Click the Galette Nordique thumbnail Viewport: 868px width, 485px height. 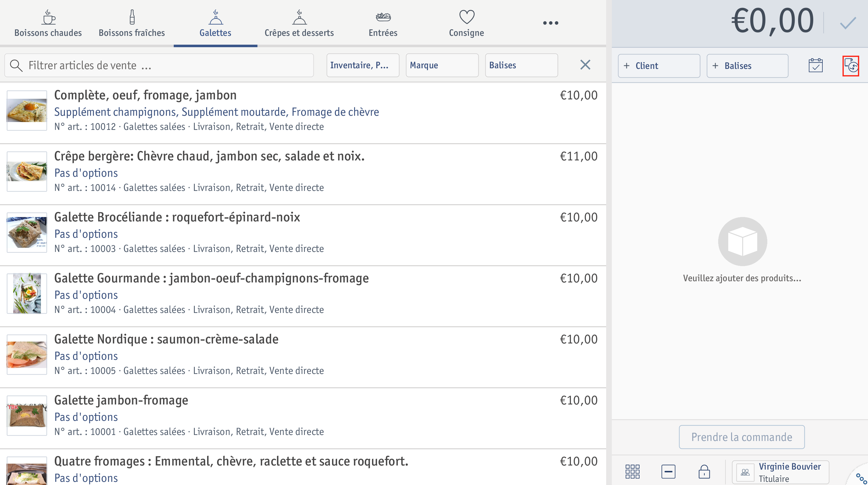(27, 354)
